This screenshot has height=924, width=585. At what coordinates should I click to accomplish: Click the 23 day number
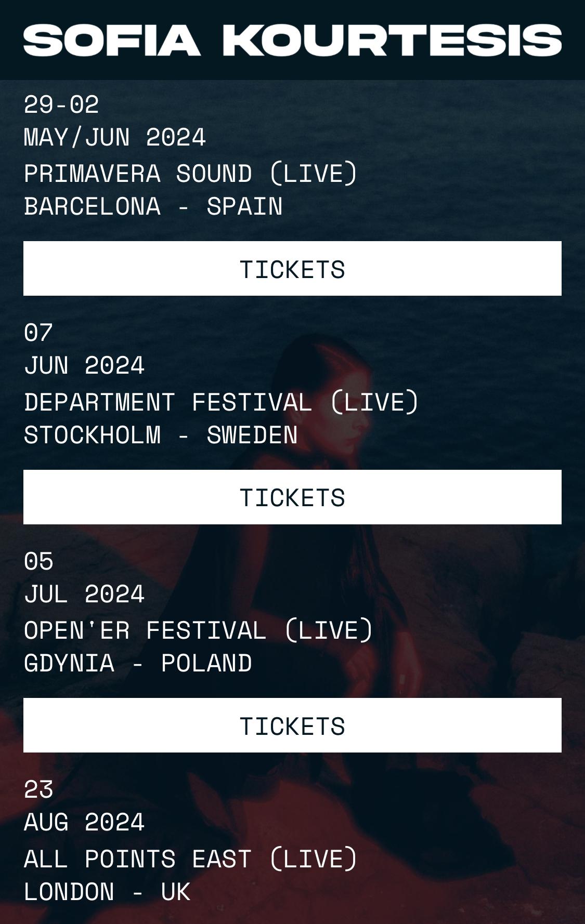(x=38, y=790)
